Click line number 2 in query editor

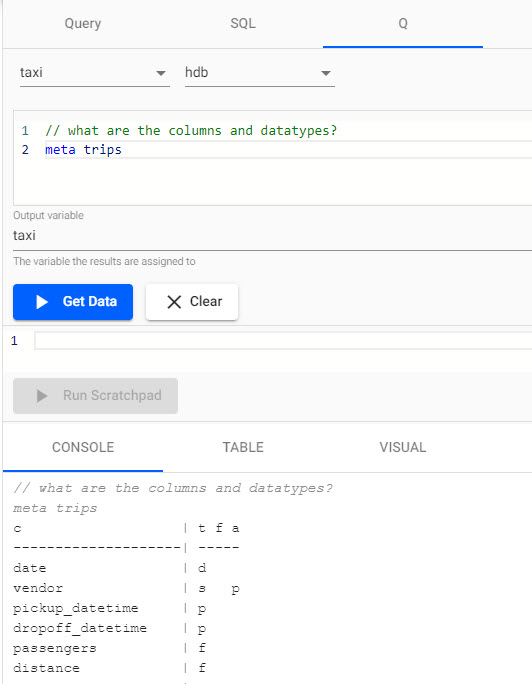point(25,150)
